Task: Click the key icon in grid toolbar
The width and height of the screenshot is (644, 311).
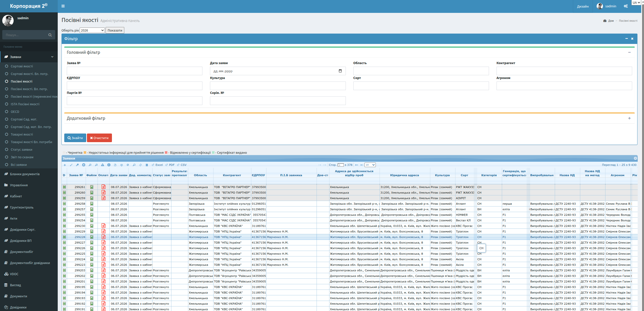Action: point(77,165)
